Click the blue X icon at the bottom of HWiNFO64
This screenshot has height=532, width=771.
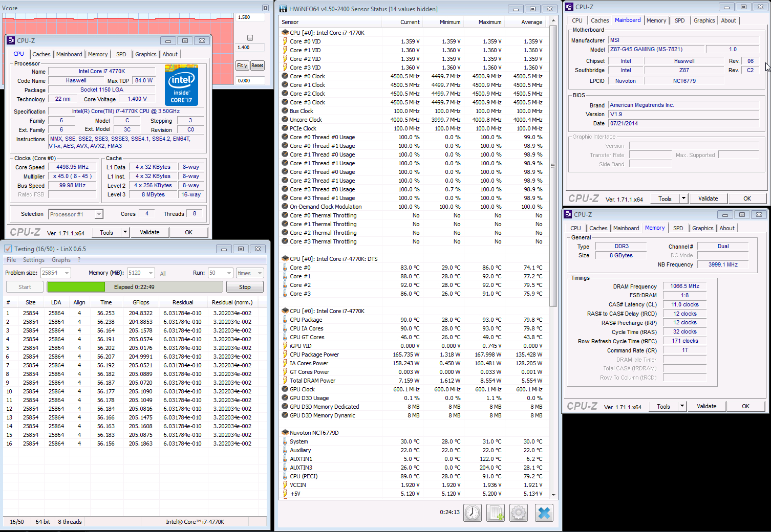pyautogui.click(x=544, y=513)
